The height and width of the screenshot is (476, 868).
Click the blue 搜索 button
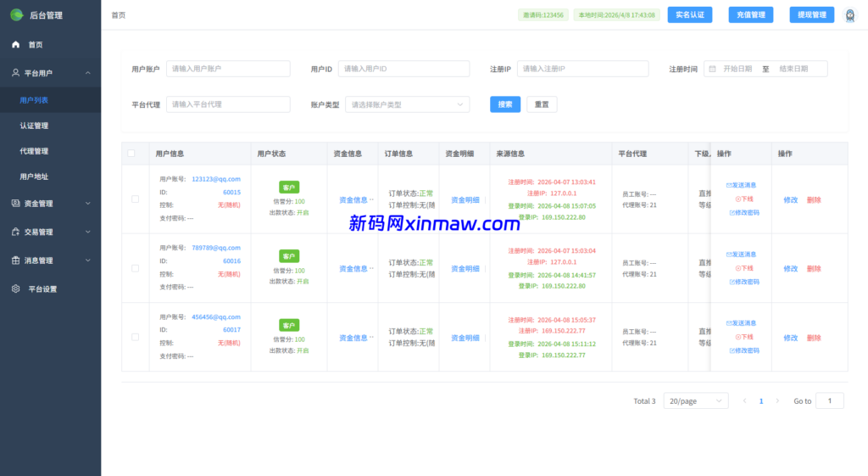[x=505, y=104]
